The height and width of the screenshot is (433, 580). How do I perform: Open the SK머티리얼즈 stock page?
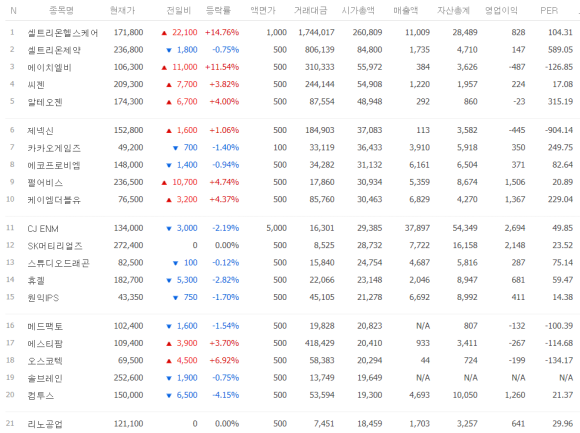click(55, 246)
